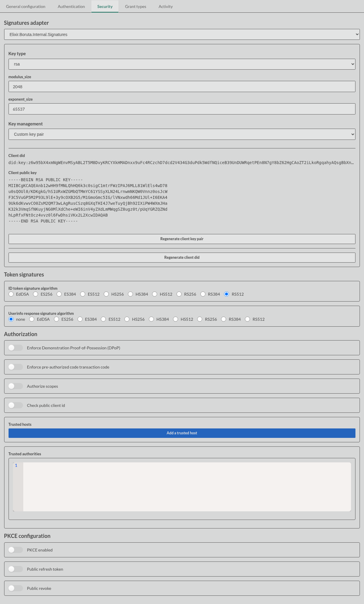Toggle the Public refresh token switch
Viewport: 364px width, 604px height.
(16, 569)
